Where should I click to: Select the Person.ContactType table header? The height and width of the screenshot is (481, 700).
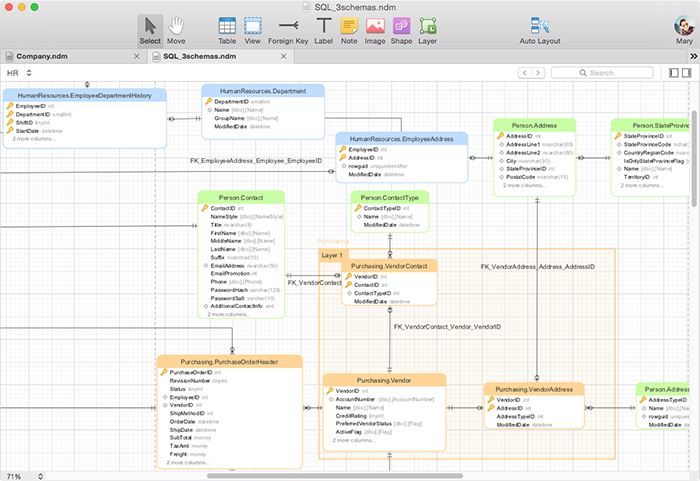click(390, 198)
